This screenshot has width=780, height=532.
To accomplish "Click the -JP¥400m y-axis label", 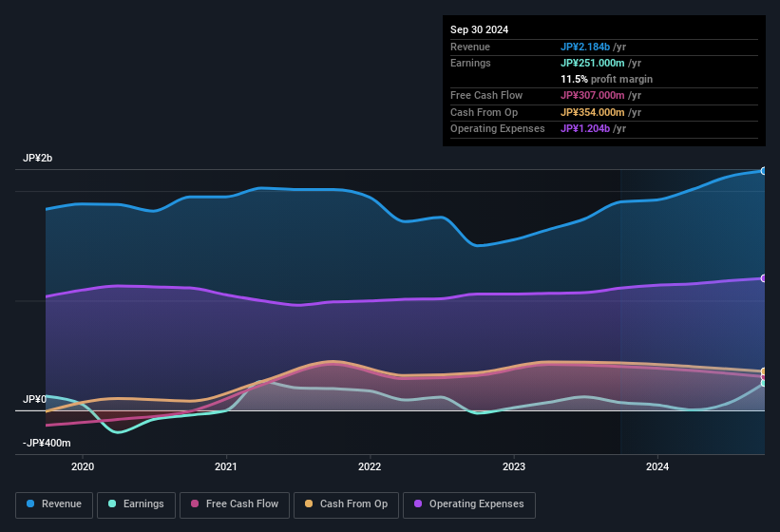I will (x=47, y=443).
